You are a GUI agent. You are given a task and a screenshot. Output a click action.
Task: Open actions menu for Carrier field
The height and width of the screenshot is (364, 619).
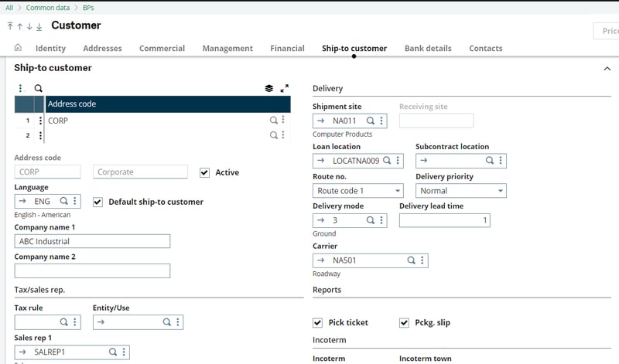pyautogui.click(x=421, y=260)
